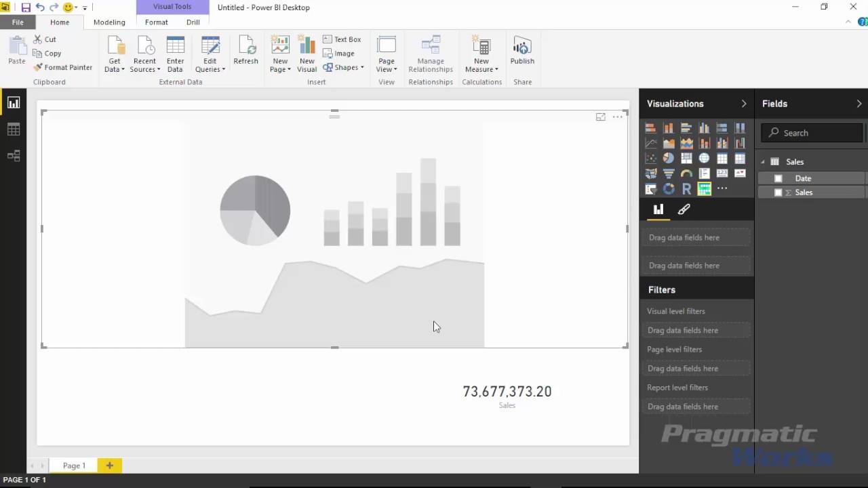
Task: Open the File menu
Action: pyautogui.click(x=18, y=22)
